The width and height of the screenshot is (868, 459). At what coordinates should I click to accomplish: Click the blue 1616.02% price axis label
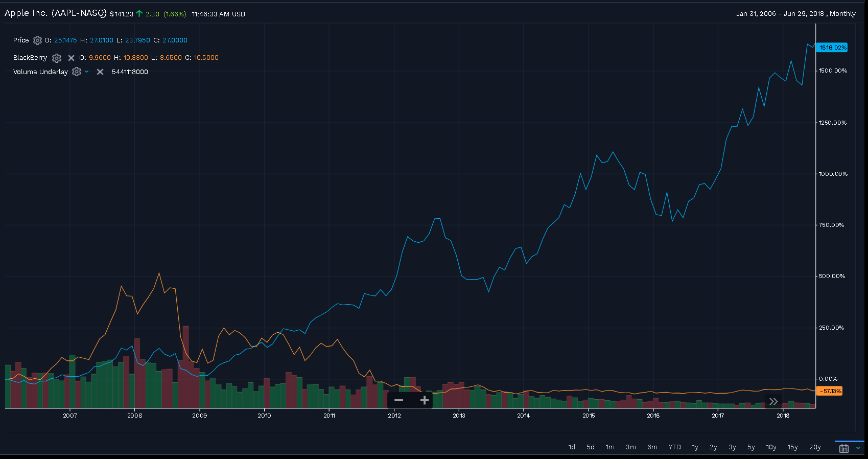pos(832,48)
